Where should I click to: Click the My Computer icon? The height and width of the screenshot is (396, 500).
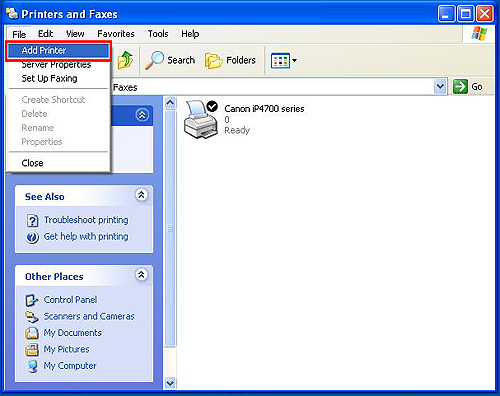[32, 366]
